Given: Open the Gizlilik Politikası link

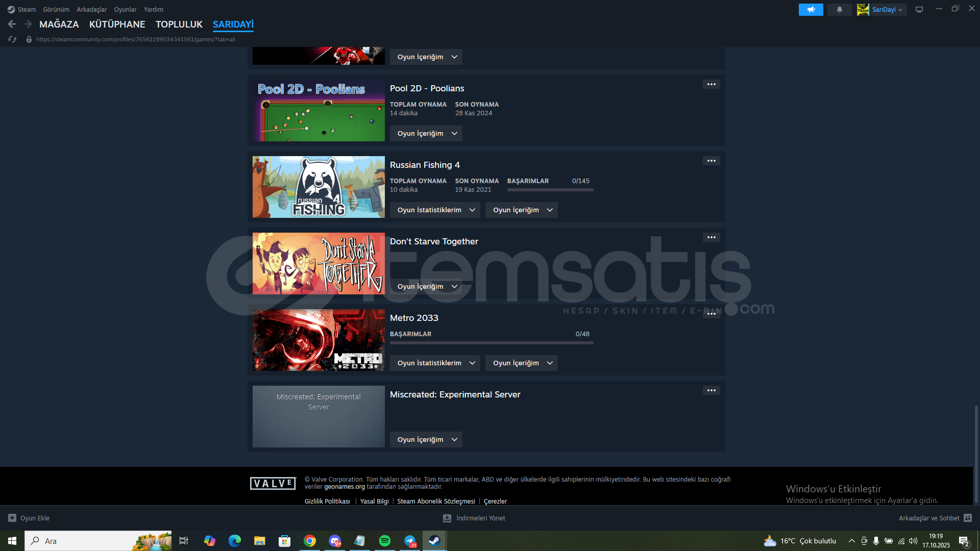Looking at the screenshot, I should coord(327,501).
